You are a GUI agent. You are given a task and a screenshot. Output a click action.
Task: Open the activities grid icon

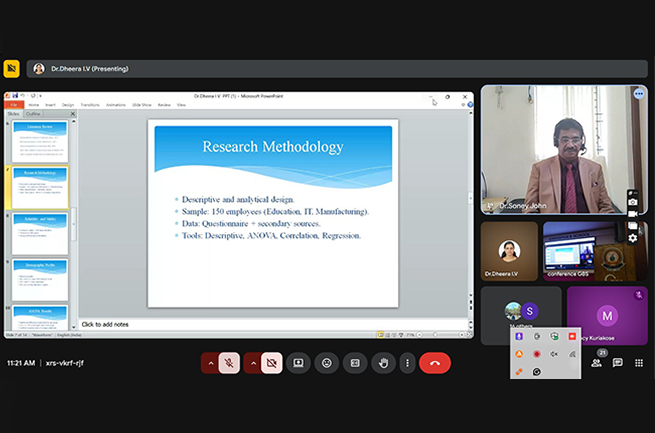(x=639, y=363)
